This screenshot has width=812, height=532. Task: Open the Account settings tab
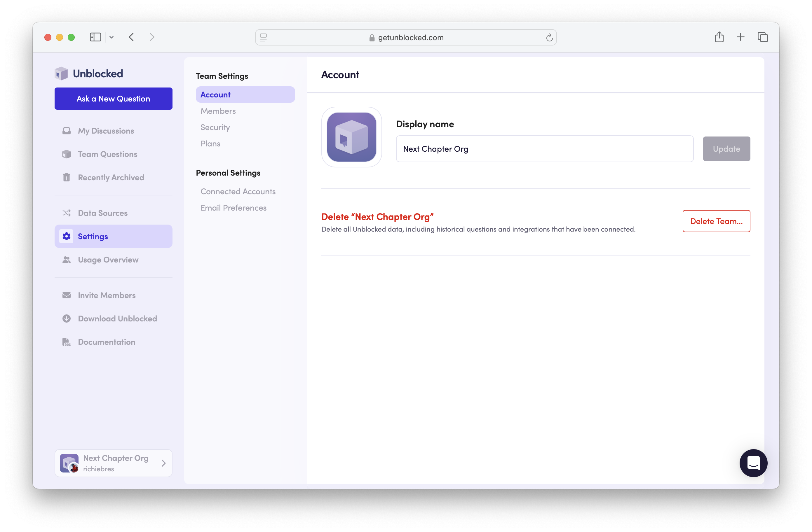[x=245, y=94]
